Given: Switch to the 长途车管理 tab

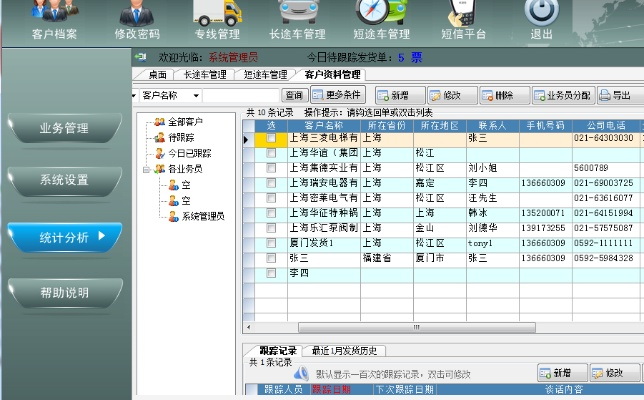Looking at the screenshot, I should (x=204, y=75).
